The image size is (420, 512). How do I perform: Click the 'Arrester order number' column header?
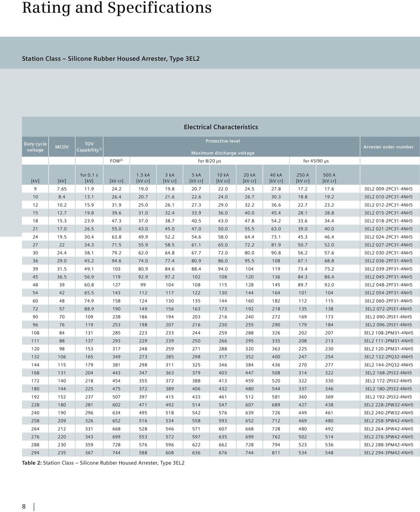388,147
